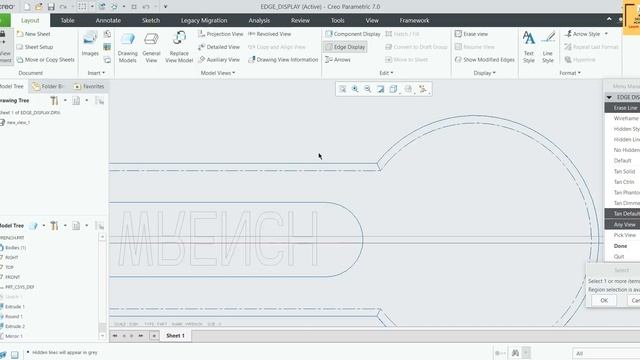Switch to the Annotate ribbon tab
The image size is (640, 360).
pos(108,20)
